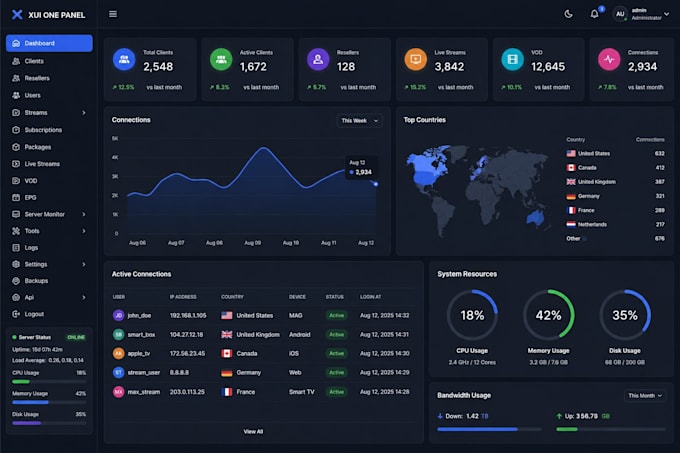Select United States in Top Countries
The height and width of the screenshot is (453, 680).
[x=615, y=153]
